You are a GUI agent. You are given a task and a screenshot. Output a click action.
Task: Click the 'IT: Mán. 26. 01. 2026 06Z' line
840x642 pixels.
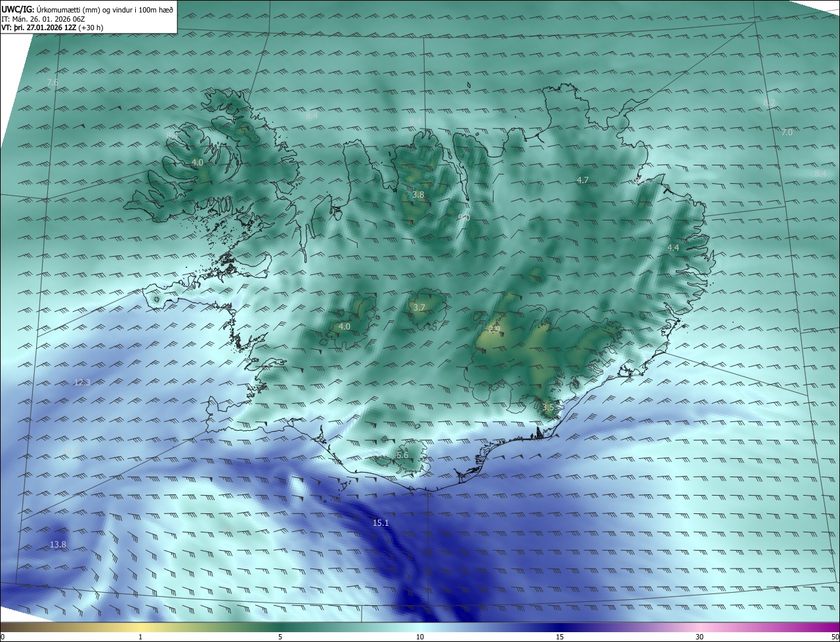click(x=43, y=18)
